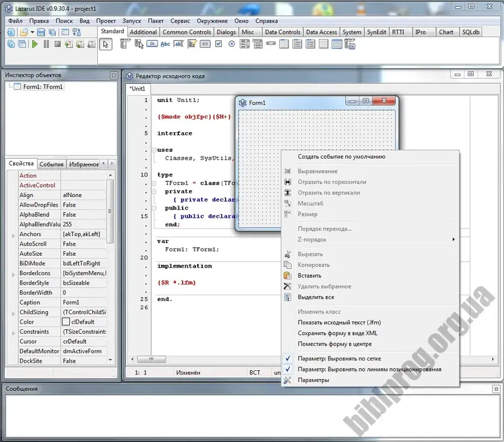
Task: Select the arrow pointer selection tool
Action: click(x=105, y=44)
